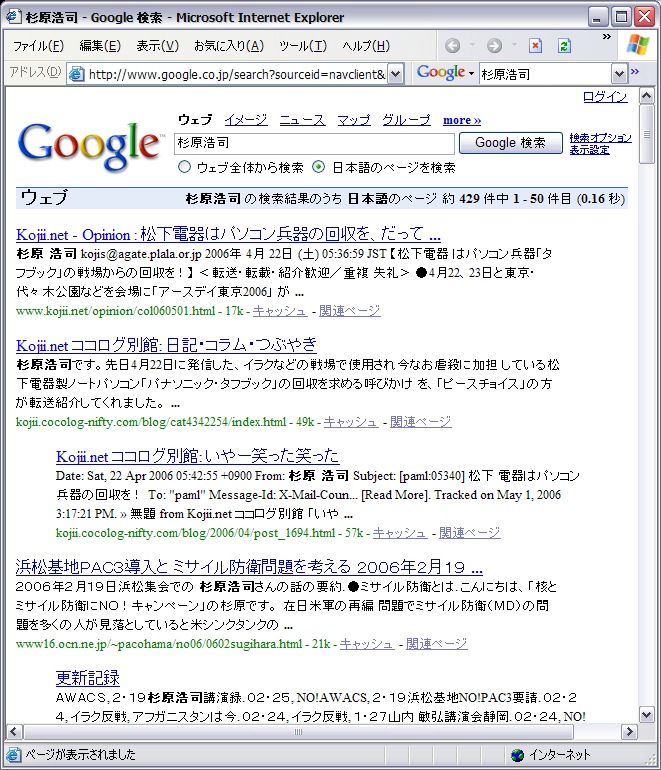Open the ファイル(F) menu
This screenshot has height=770, width=661.
click(38, 46)
